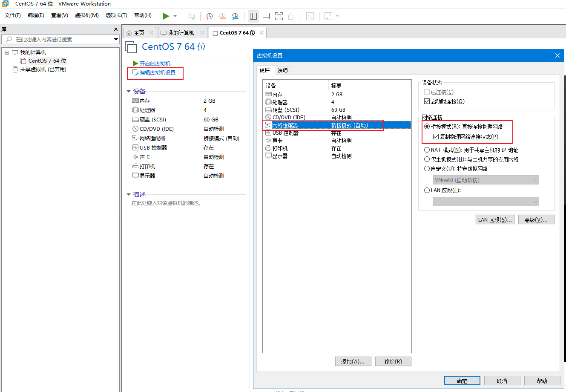
Task: Select CentOS 7 64 位 in library tree
Action: (47, 61)
